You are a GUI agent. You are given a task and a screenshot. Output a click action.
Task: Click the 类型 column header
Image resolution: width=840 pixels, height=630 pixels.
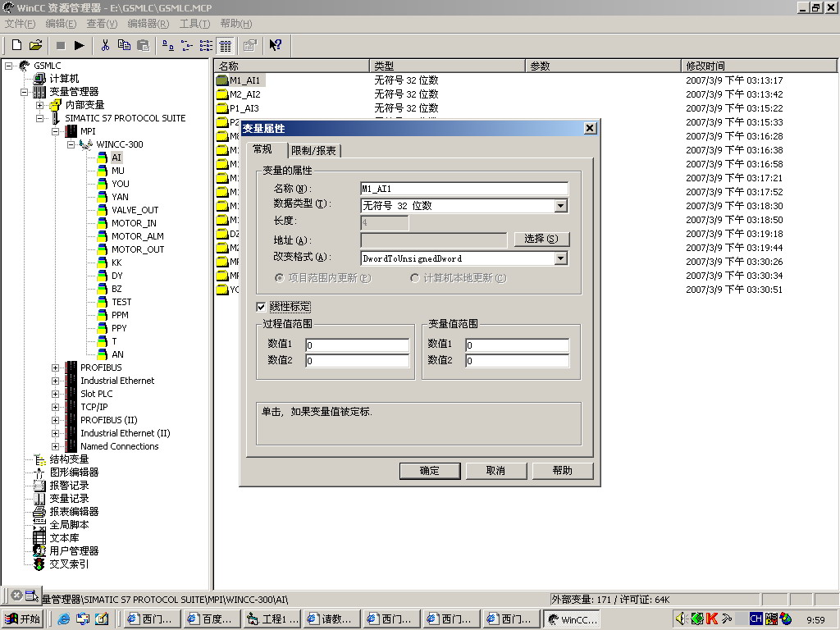click(x=447, y=66)
